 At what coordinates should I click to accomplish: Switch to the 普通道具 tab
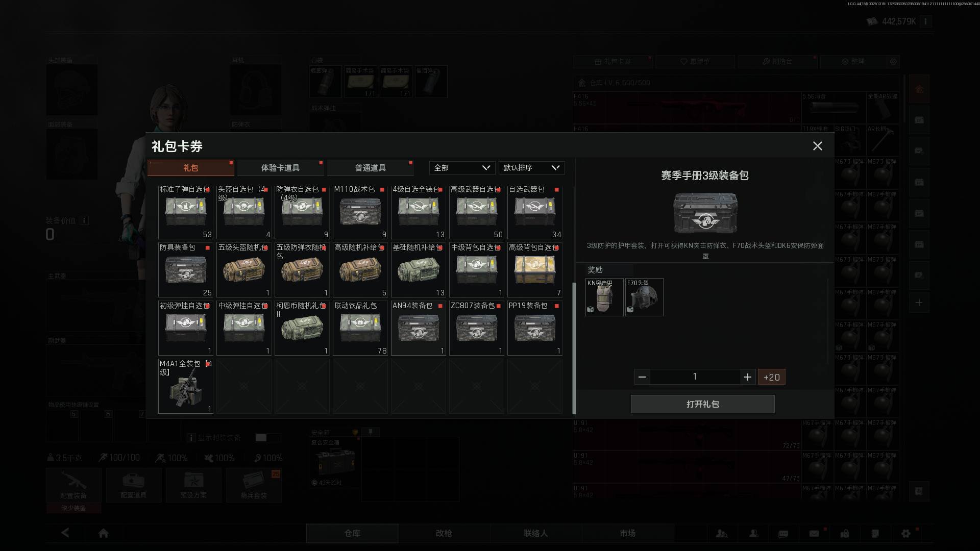coord(370,168)
